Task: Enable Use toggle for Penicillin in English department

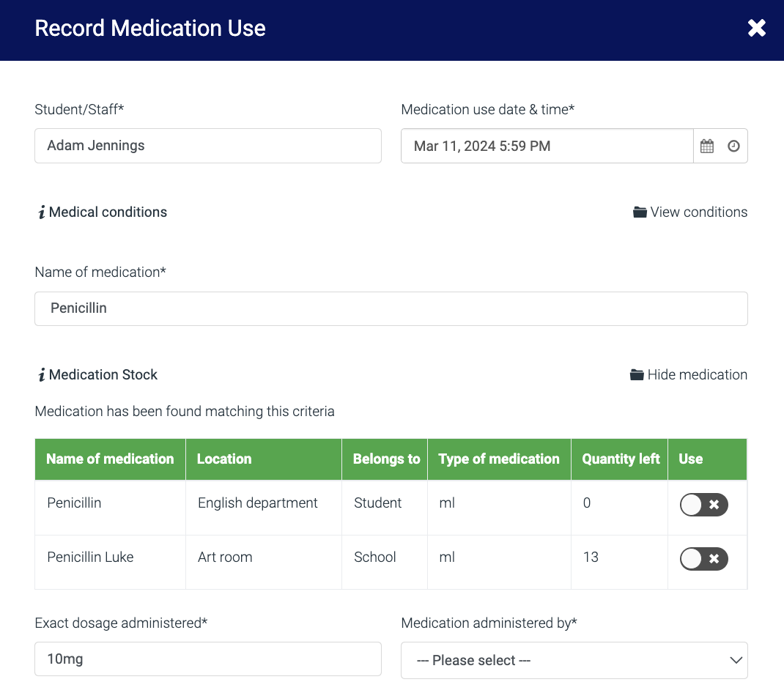Action: pos(703,505)
